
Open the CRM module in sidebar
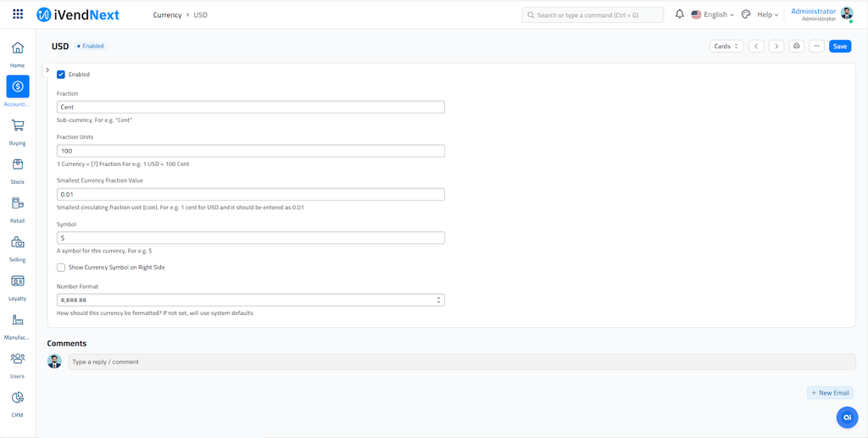click(x=18, y=398)
